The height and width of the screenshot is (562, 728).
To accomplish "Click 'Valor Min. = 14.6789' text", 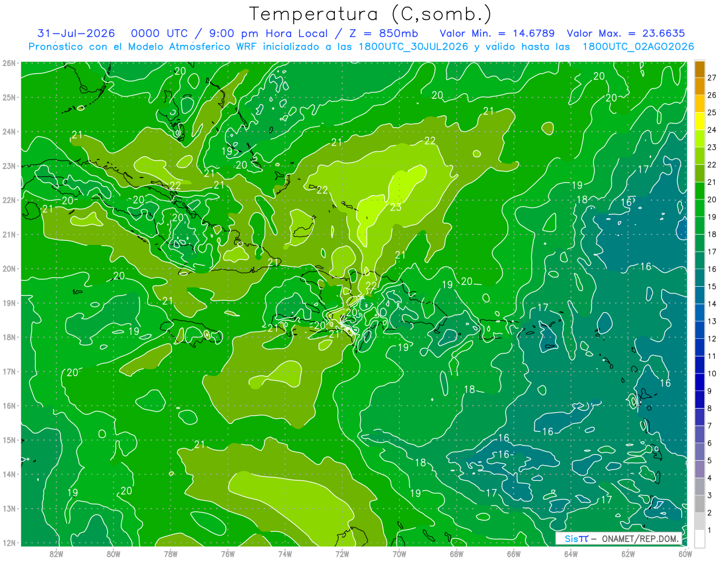I will click(x=498, y=33).
